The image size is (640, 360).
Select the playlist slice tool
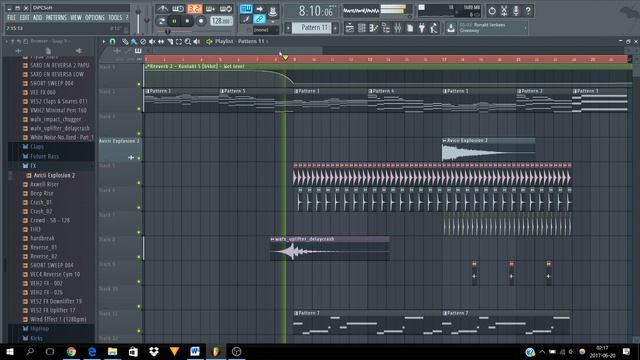point(170,41)
